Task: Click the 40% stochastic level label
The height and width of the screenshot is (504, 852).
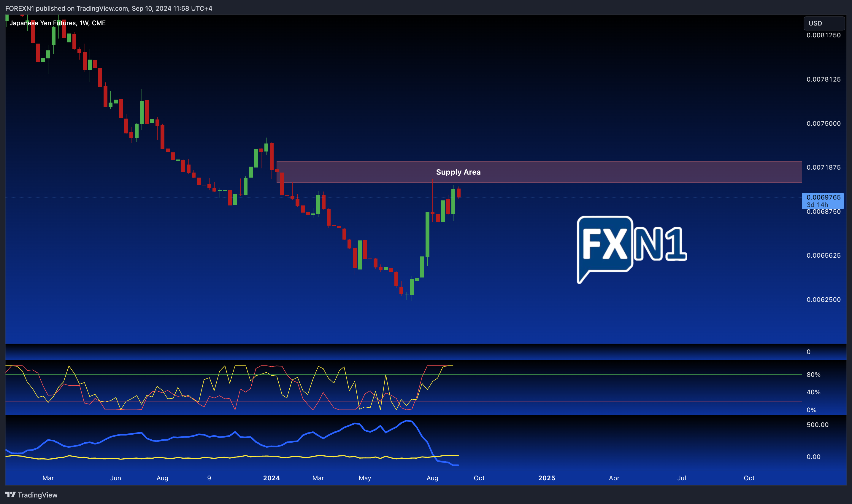Action: [813, 392]
